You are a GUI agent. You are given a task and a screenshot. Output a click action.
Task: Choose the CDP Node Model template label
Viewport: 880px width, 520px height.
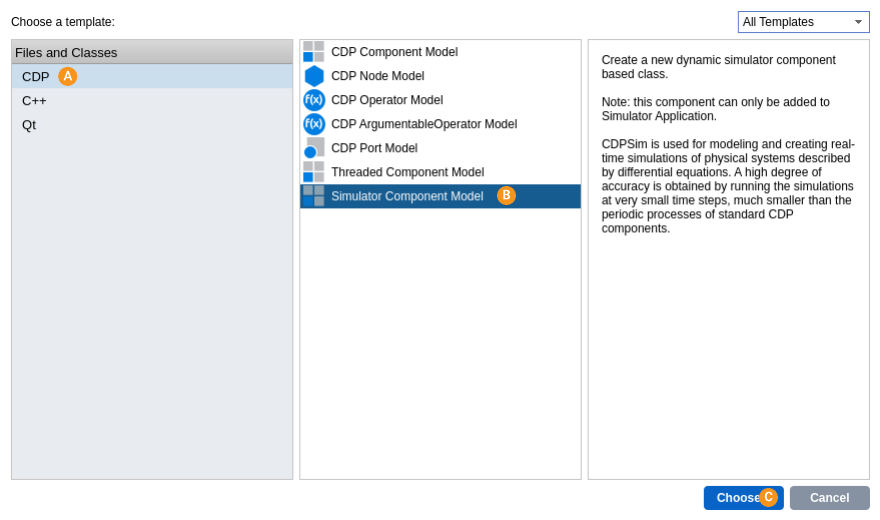pyautogui.click(x=378, y=76)
